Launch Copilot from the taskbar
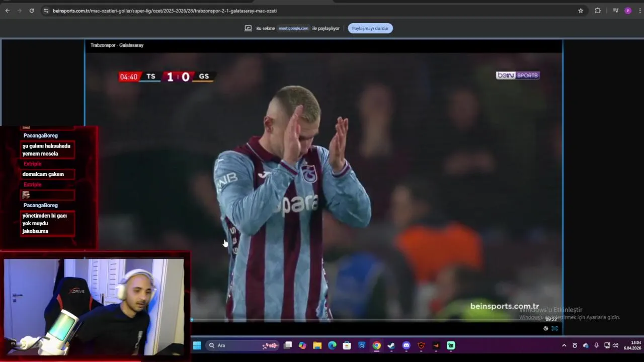Image resolution: width=644 pixels, height=362 pixels. point(302,345)
